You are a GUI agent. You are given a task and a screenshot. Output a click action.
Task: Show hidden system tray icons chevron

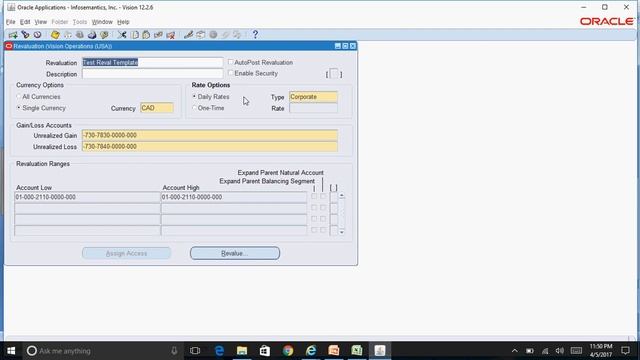point(515,351)
